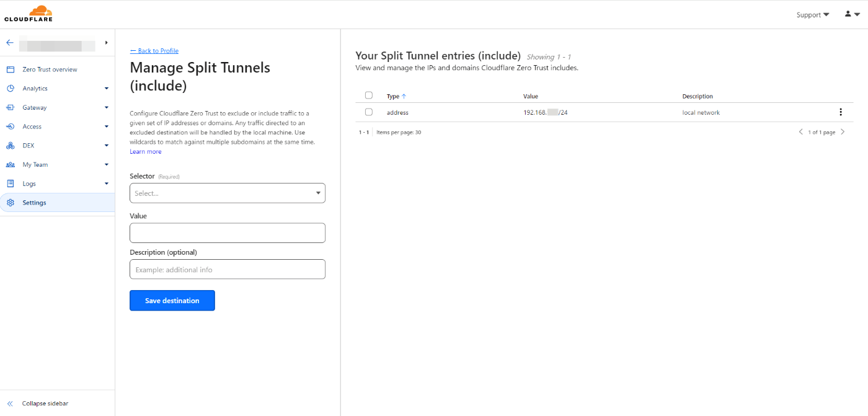
Task: Click the Collapse sidebar double-chevron icon
Action: pyautogui.click(x=10, y=404)
